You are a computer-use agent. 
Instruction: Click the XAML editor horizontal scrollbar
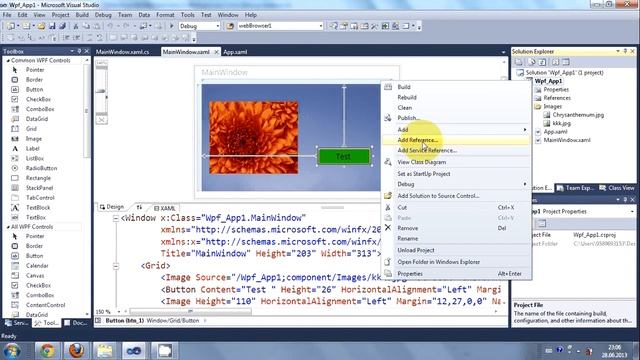[190, 312]
